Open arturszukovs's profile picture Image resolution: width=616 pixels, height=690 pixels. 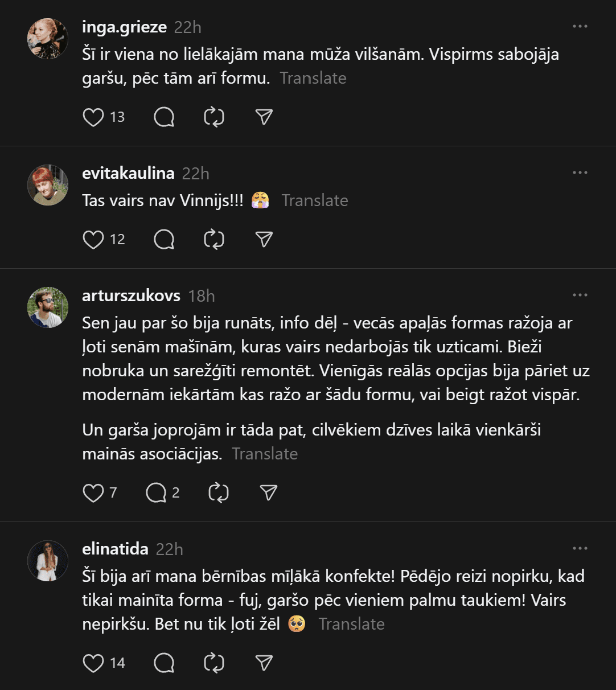(48, 307)
